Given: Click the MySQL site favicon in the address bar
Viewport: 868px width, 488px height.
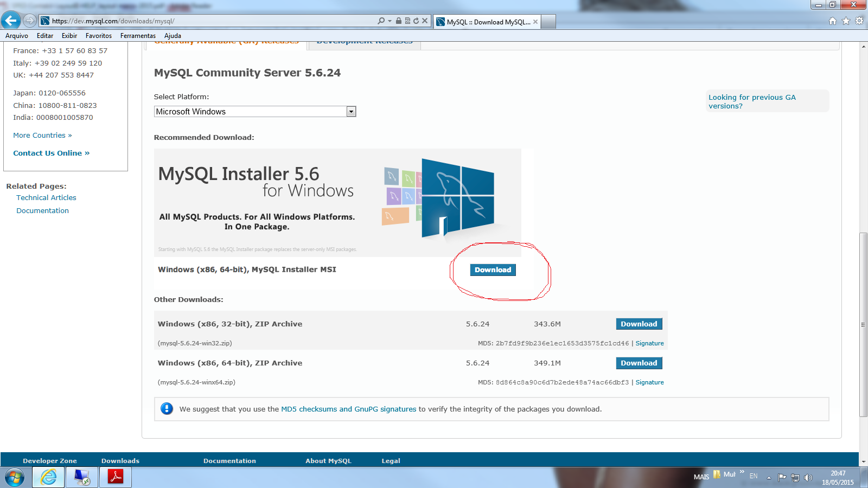Looking at the screenshot, I should pyautogui.click(x=46, y=21).
